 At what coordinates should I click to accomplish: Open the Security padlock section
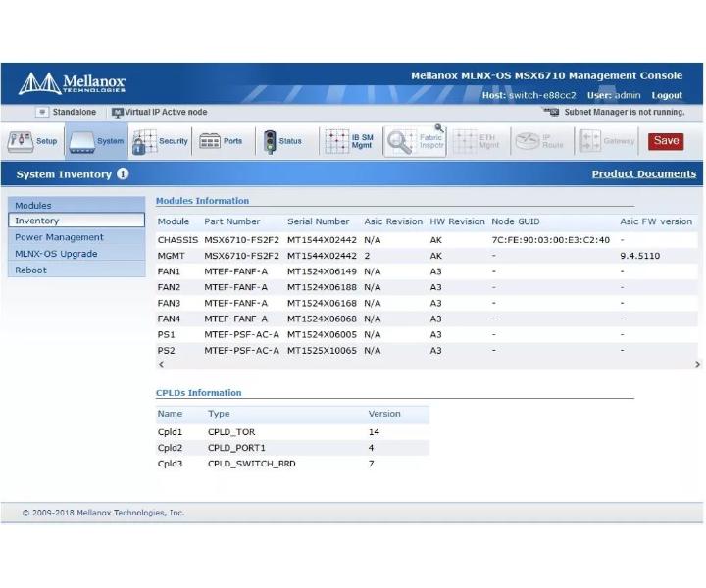[x=160, y=142]
